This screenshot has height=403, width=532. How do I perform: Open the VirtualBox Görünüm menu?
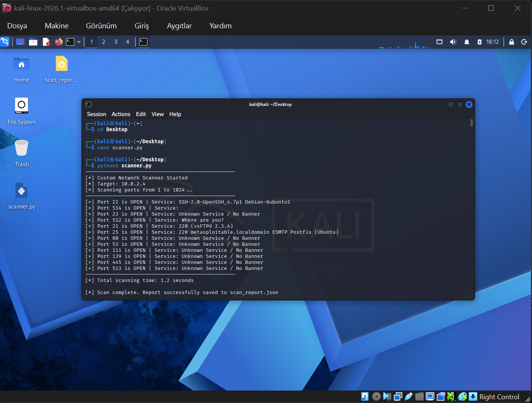(x=101, y=26)
